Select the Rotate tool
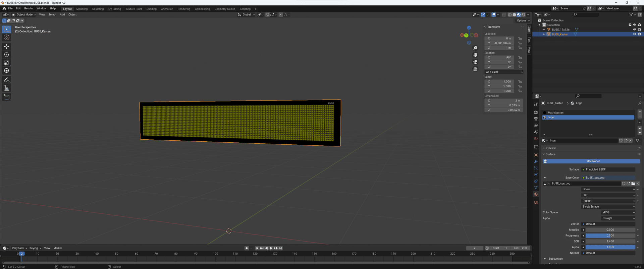Viewport: 644px width, 269px height. [6, 54]
